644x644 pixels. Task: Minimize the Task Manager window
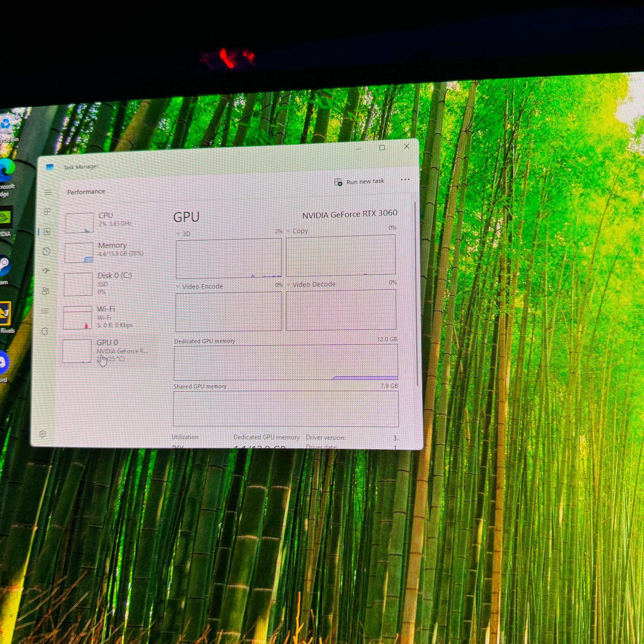point(358,149)
